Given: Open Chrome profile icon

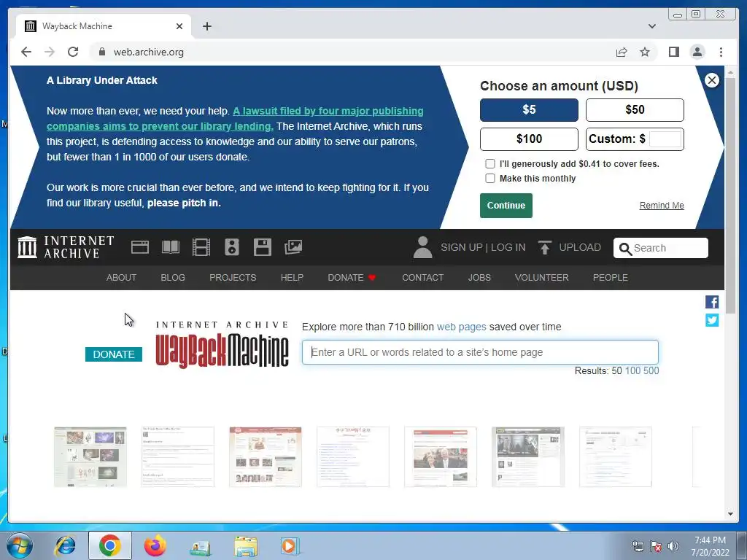Looking at the screenshot, I should point(697,52).
